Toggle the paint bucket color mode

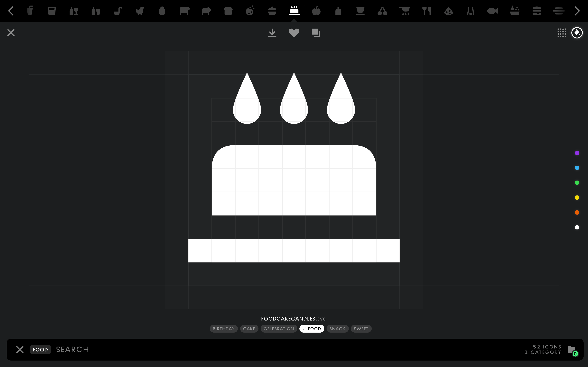577,33
